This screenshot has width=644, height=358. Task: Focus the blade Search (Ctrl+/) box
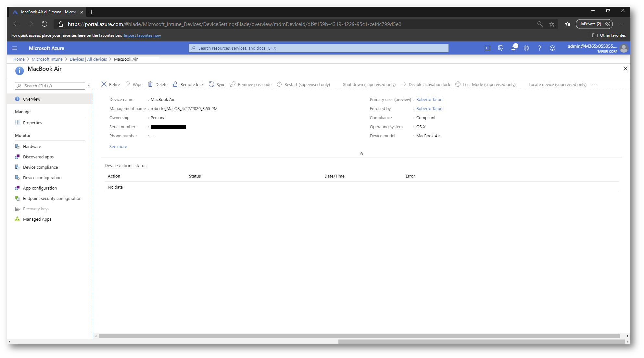coord(50,86)
